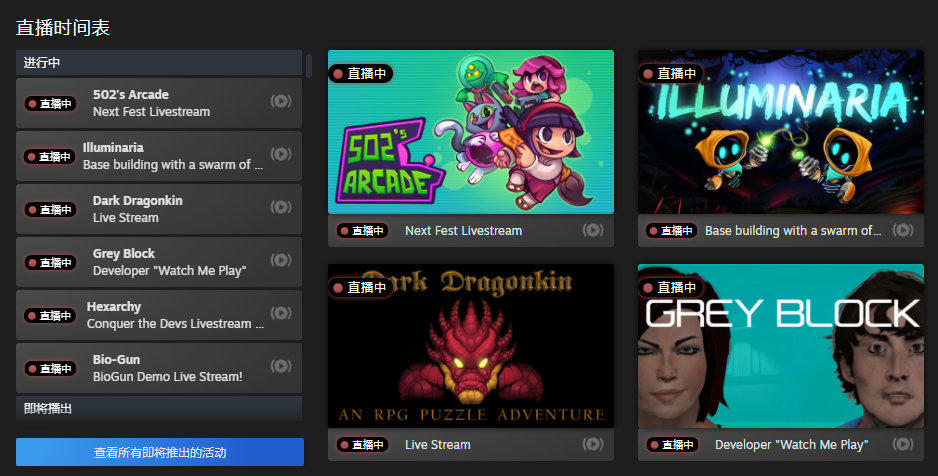This screenshot has width=938, height=476.
Task: Click live badge under Grey Block card image
Action: pos(673,445)
